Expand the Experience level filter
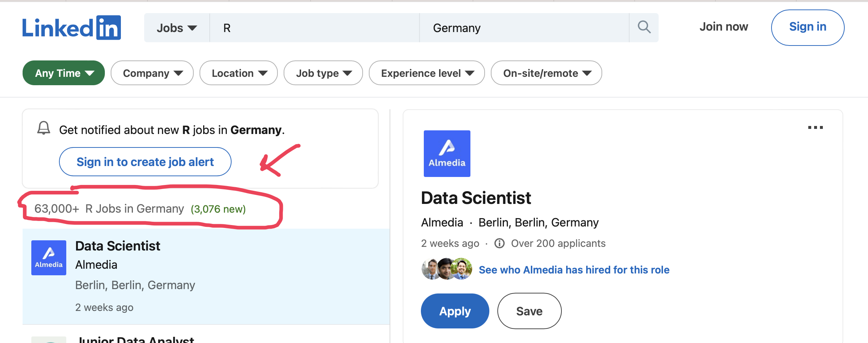This screenshot has height=343, width=868. 427,73
